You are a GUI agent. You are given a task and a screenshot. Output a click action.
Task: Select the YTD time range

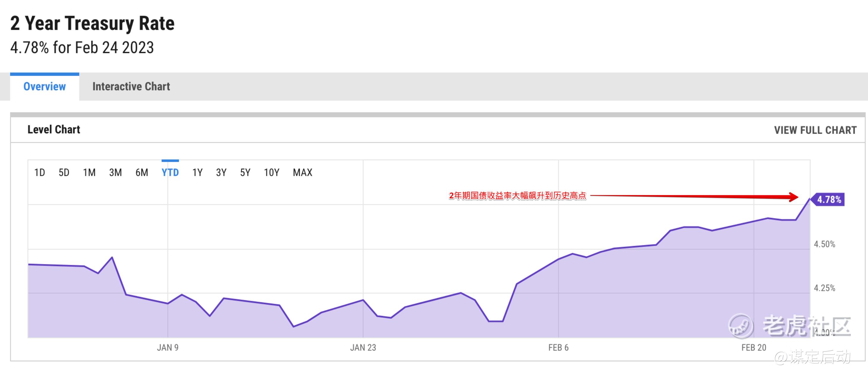click(170, 172)
